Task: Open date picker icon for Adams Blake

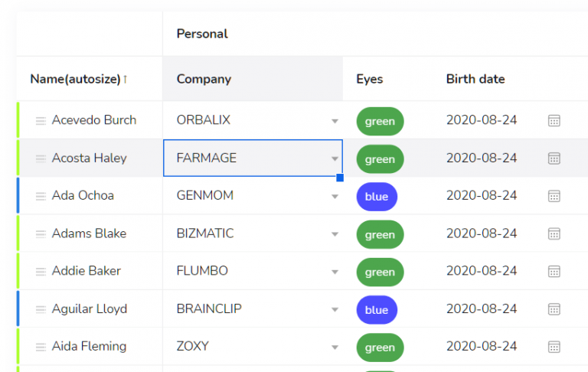Action: (554, 234)
